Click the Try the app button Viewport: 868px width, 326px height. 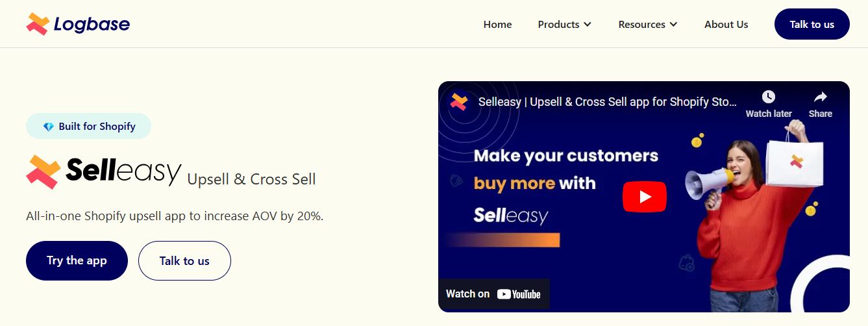(77, 260)
